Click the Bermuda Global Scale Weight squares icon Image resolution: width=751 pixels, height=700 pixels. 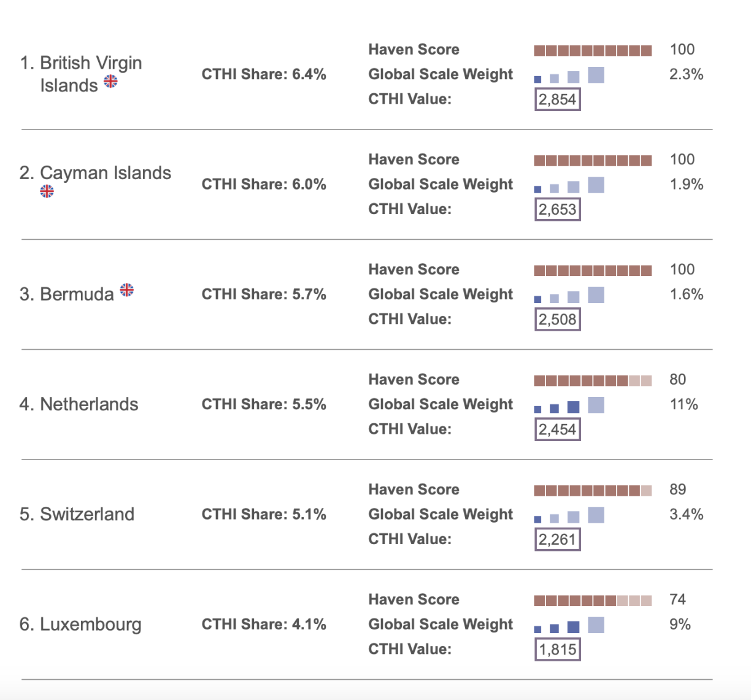[569, 296]
